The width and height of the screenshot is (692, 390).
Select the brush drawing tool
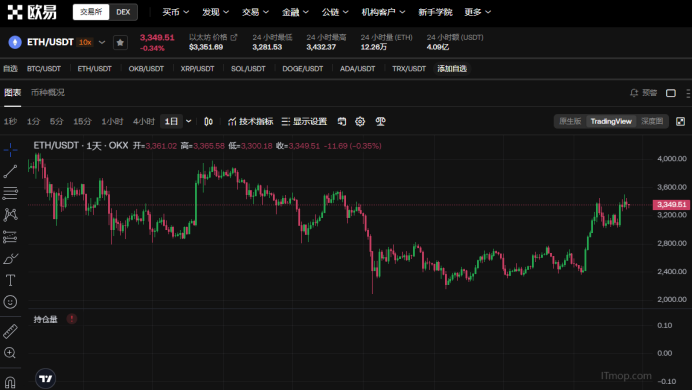pyautogui.click(x=11, y=259)
